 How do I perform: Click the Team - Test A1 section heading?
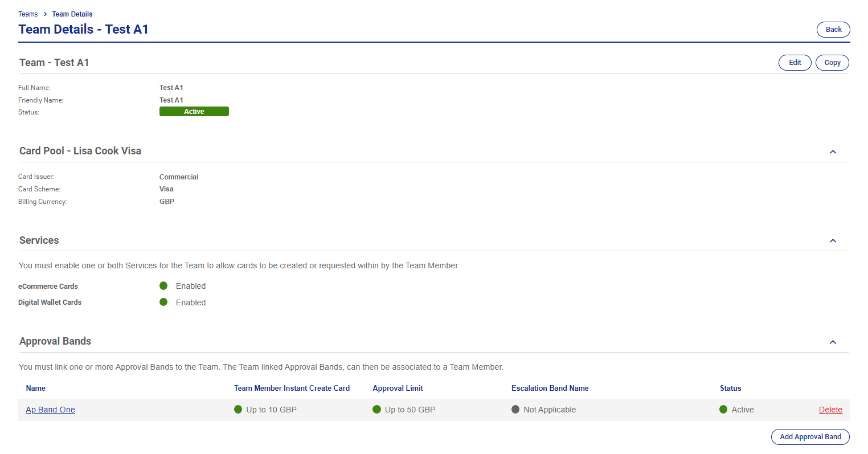(54, 63)
